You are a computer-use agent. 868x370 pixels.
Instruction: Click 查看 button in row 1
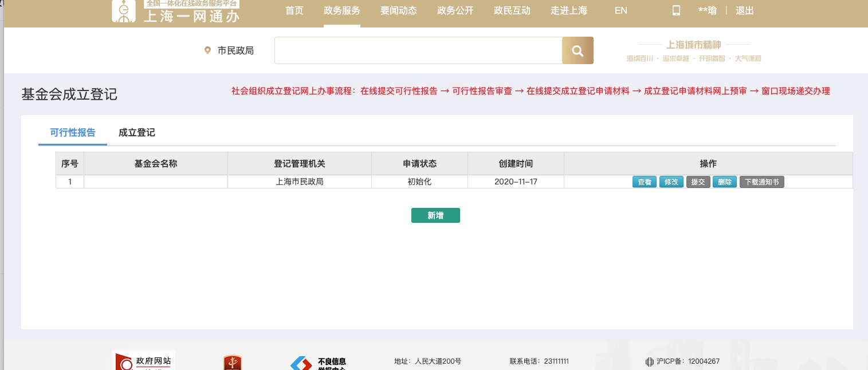(x=645, y=182)
